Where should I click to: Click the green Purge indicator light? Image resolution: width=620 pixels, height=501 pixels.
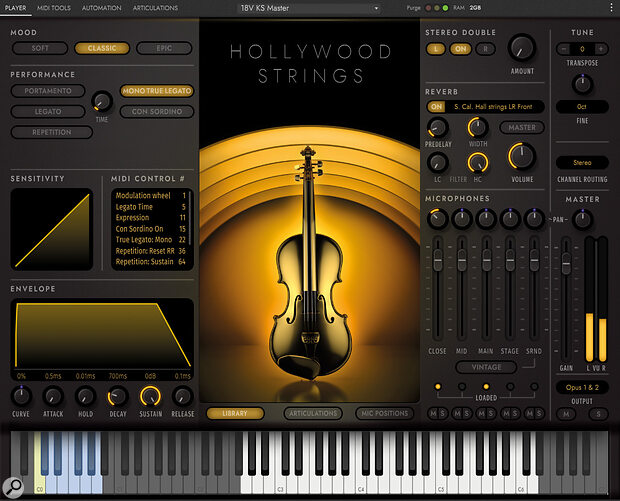(x=445, y=8)
